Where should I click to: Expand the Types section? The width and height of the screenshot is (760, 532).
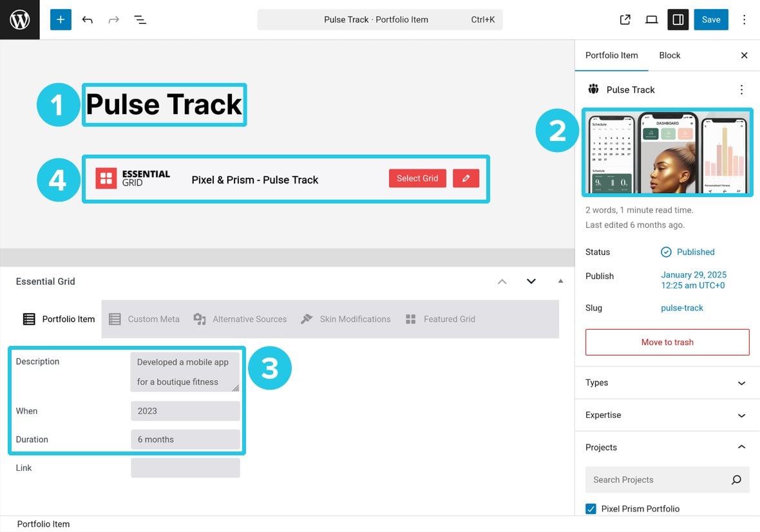point(667,383)
